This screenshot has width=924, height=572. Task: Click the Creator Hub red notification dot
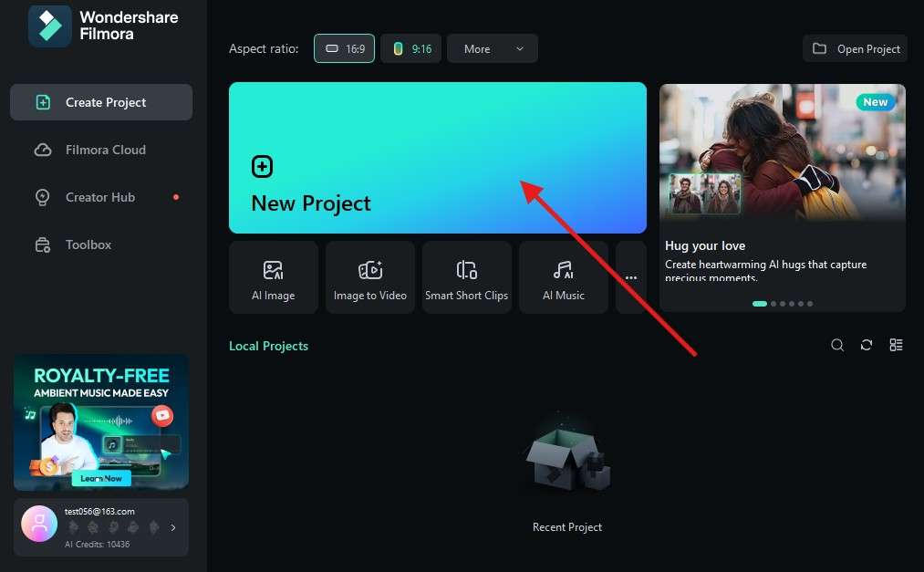click(176, 197)
